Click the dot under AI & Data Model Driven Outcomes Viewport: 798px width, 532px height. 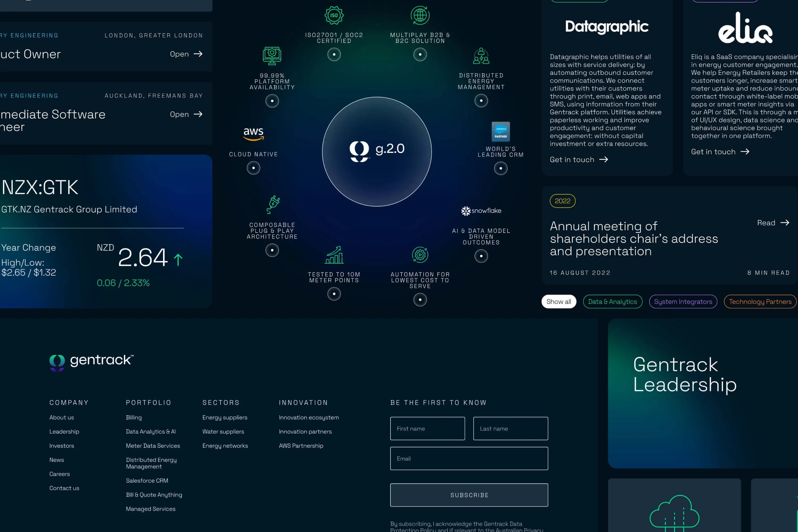481,256
